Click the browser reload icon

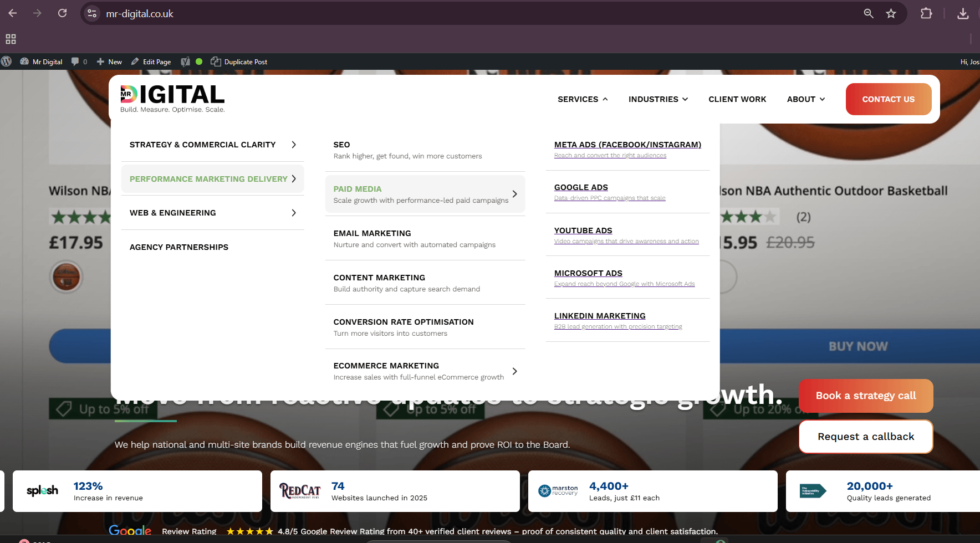point(62,13)
